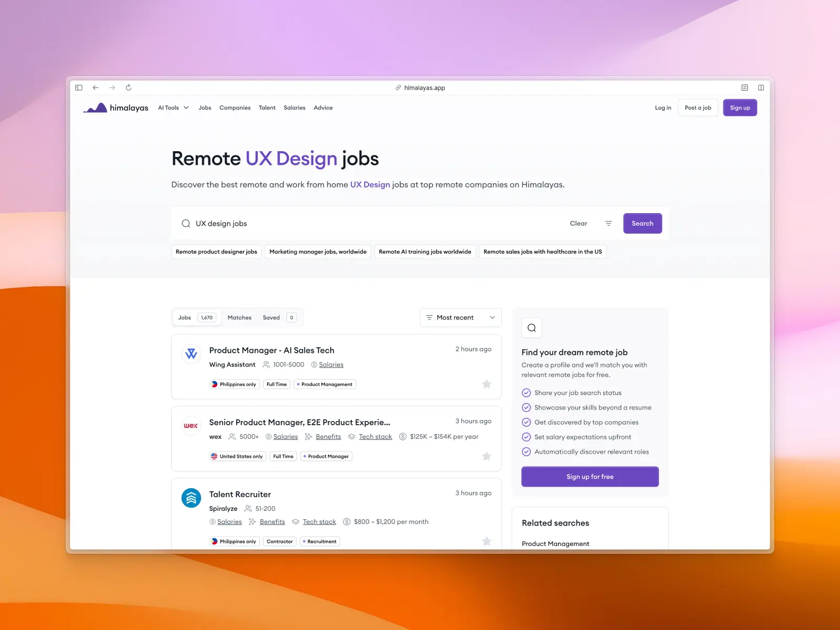Save the Talent Recruiter job with star
This screenshot has width=840, height=630.
click(487, 541)
